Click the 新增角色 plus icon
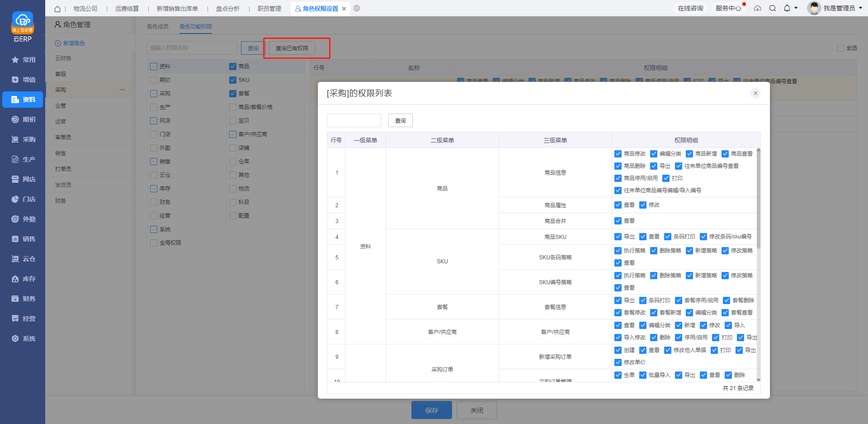This screenshot has height=424, width=868. [58, 43]
